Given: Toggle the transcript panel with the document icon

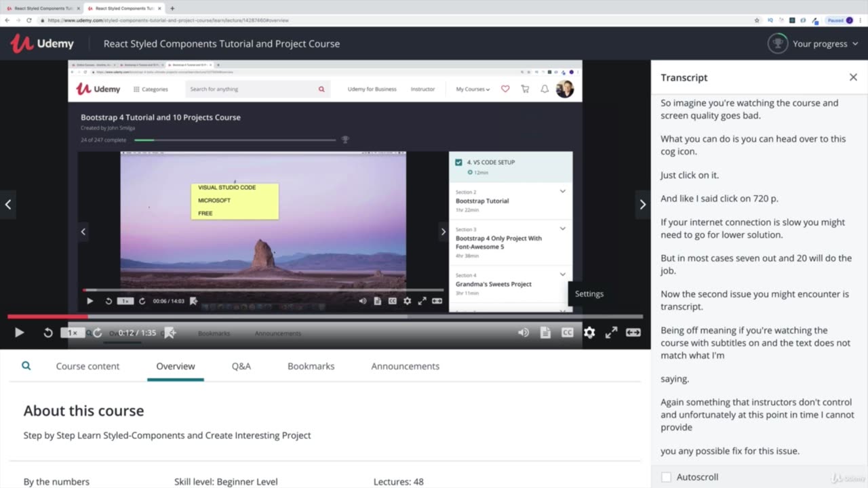Looking at the screenshot, I should (545, 332).
